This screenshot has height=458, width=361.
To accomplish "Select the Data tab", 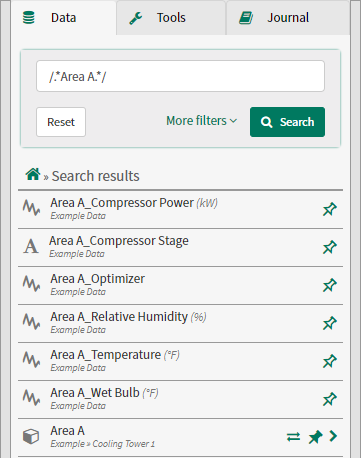I will tap(63, 18).
